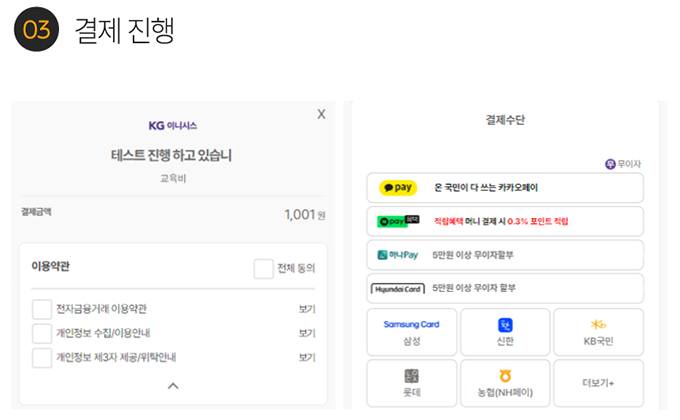The width and height of the screenshot is (680, 420).
Task: Click the 1,001 원 payment amount
Action: (x=305, y=214)
